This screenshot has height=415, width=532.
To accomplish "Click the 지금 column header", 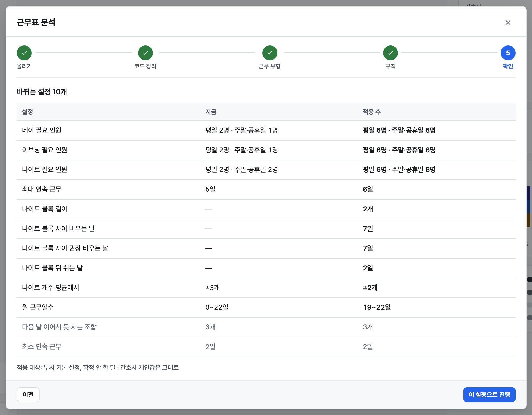I will 211,112.
